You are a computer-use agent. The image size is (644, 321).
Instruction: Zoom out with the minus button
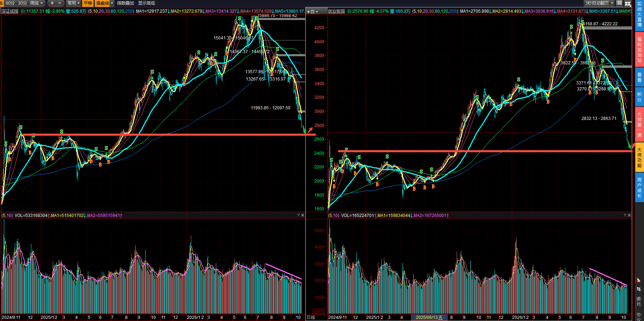(59, 3)
